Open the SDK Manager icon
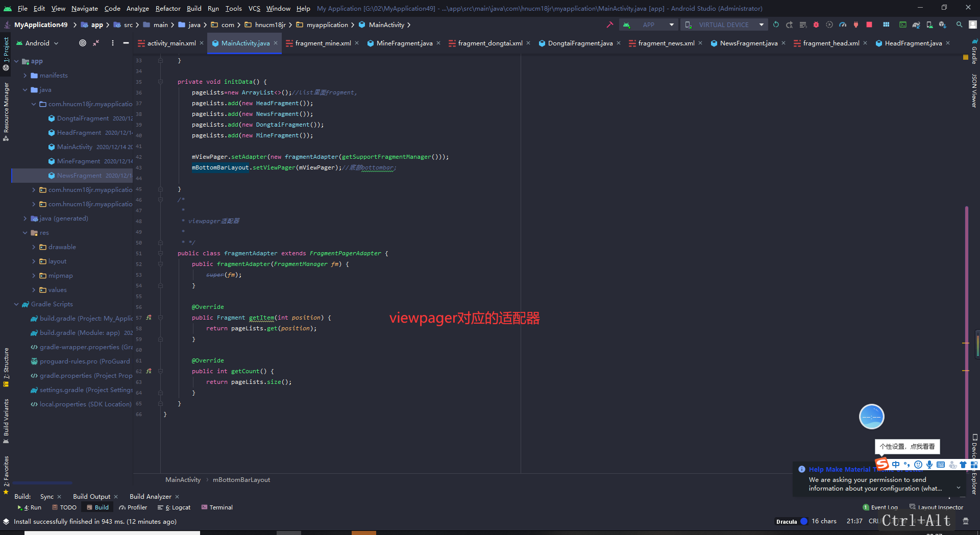 pyautogui.click(x=943, y=25)
